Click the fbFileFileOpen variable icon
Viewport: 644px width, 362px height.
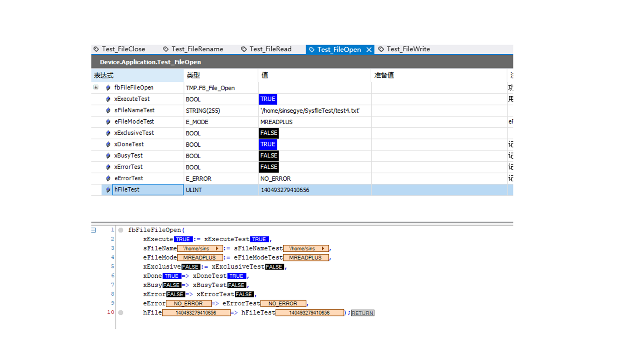coord(108,88)
